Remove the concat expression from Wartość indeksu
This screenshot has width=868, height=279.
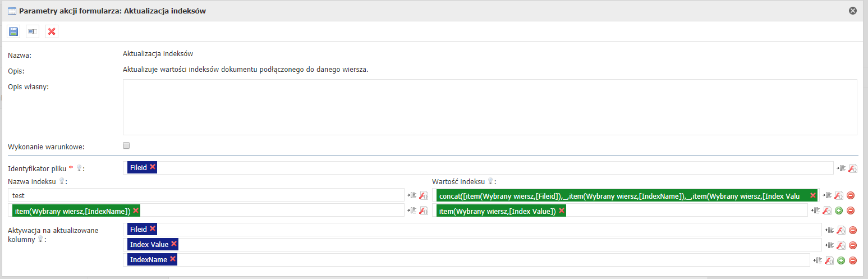(812, 195)
